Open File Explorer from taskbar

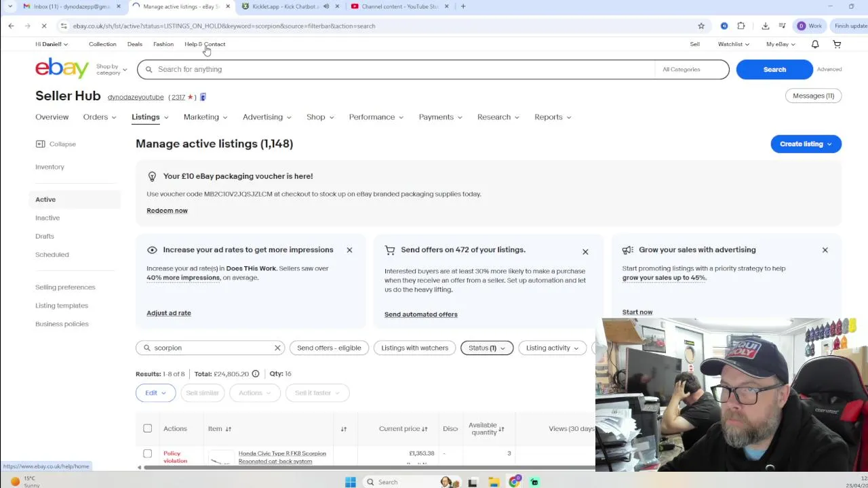point(494,482)
